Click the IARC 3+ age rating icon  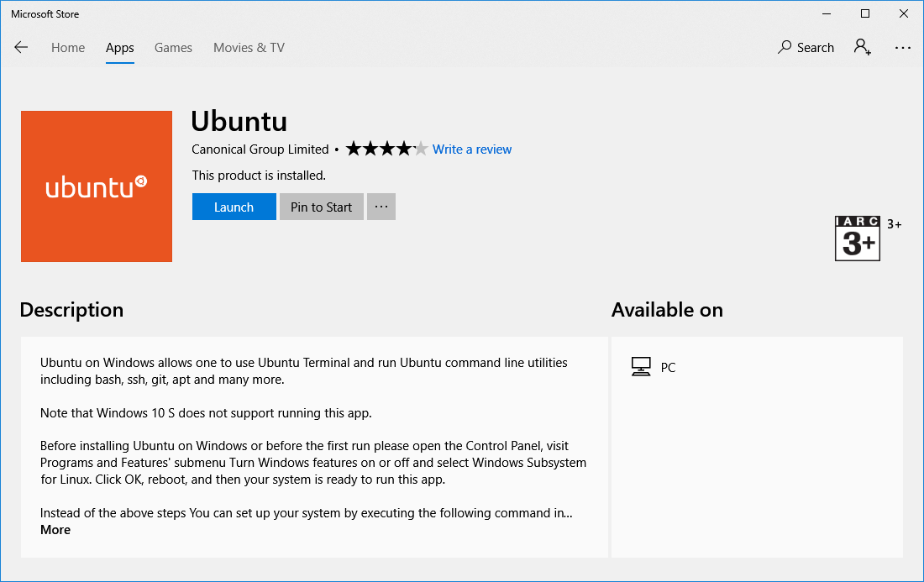(x=857, y=238)
